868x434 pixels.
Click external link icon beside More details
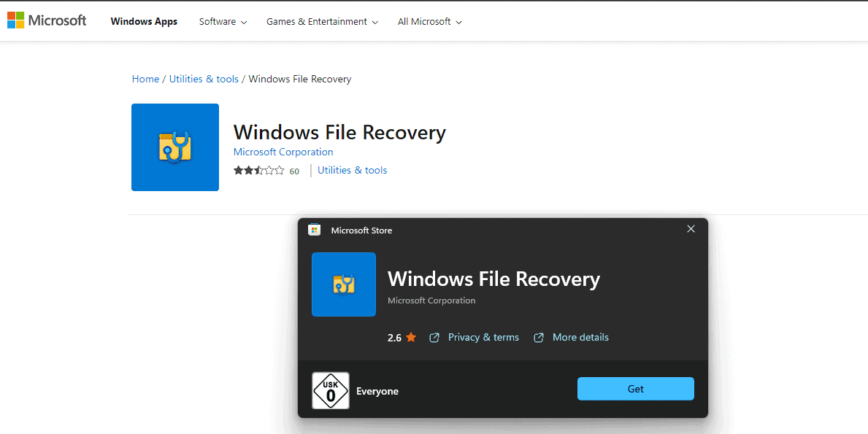click(539, 337)
